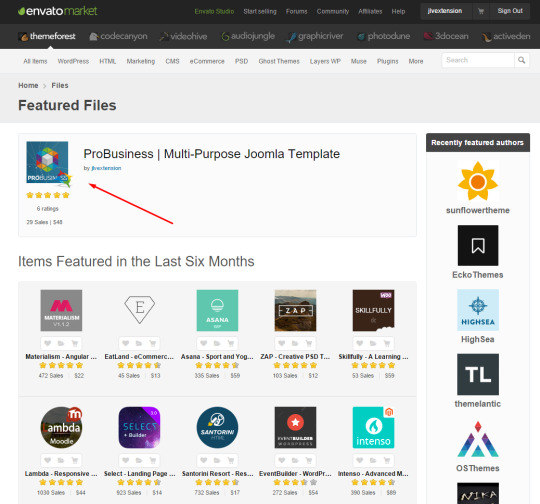Open the Affiliates link
The image size is (540, 504).
pos(370,11)
